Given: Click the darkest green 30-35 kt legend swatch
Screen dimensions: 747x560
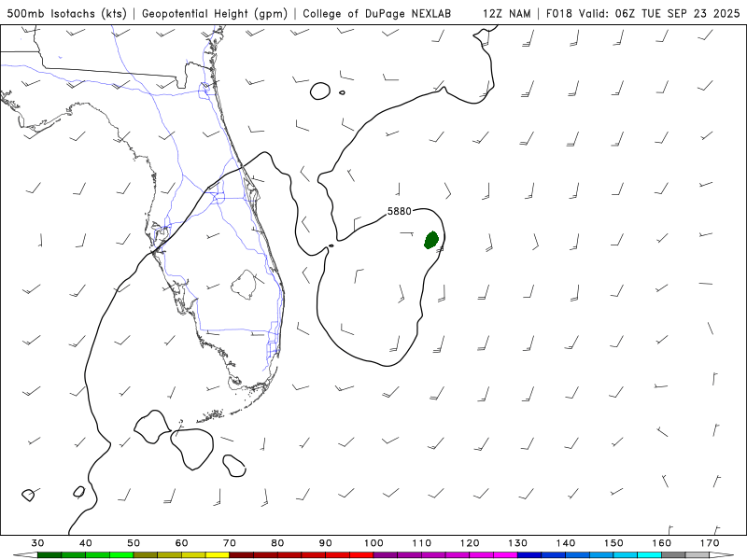Looking at the screenshot, I should [49, 555].
